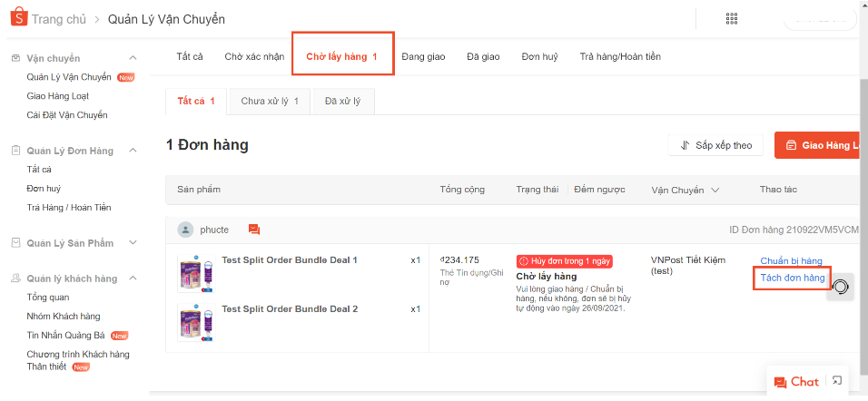Image resolution: width=868 pixels, height=401 pixels.
Task: Click the chat icon next to phucte
Action: [254, 230]
